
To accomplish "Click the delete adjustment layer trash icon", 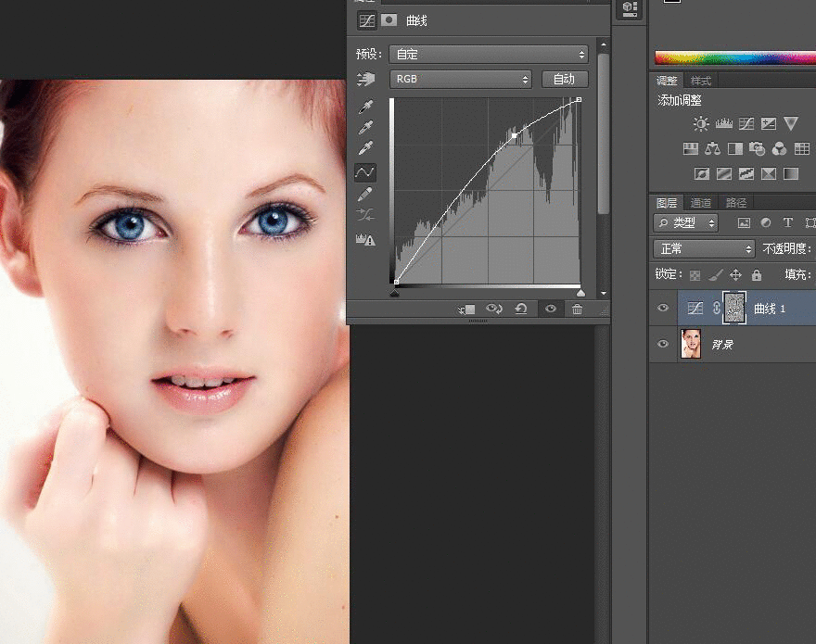I will [577, 309].
